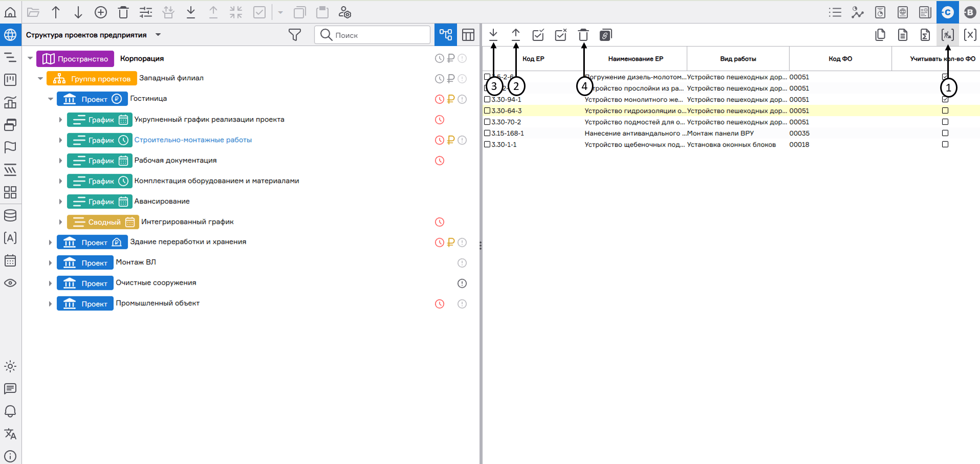Select the 'Очистные сооружения' project
Image resolution: width=980 pixels, height=464 pixels.
pos(155,283)
